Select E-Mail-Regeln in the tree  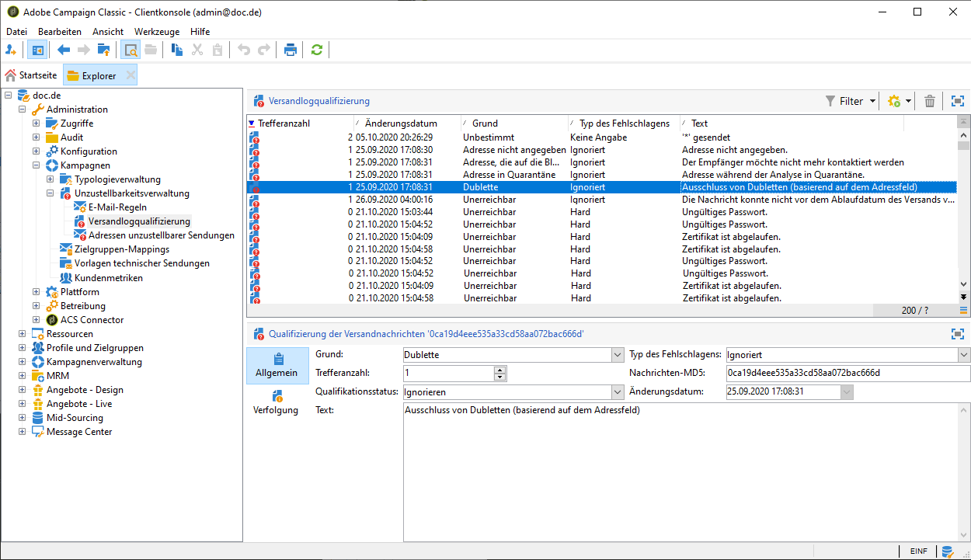coord(117,207)
